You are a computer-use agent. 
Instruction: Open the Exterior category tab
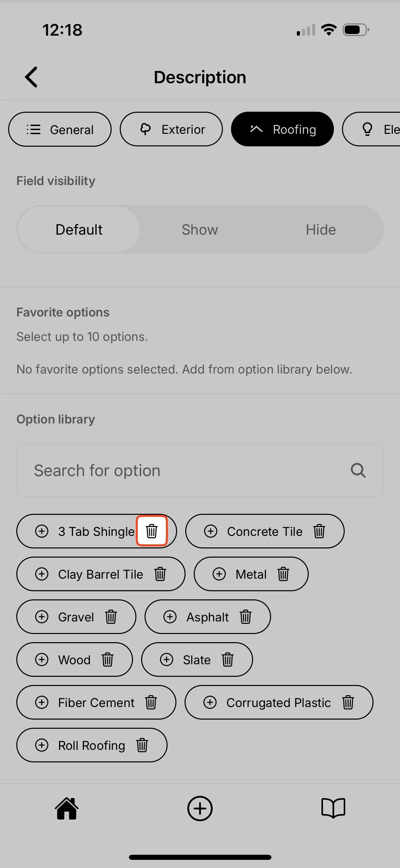(x=171, y=129)
